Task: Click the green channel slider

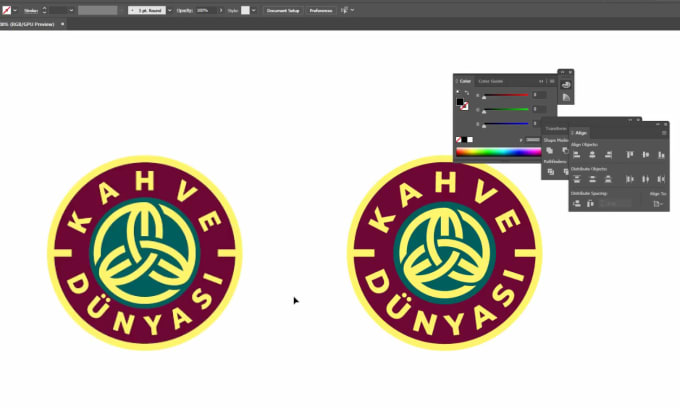Action: (506, 109)
